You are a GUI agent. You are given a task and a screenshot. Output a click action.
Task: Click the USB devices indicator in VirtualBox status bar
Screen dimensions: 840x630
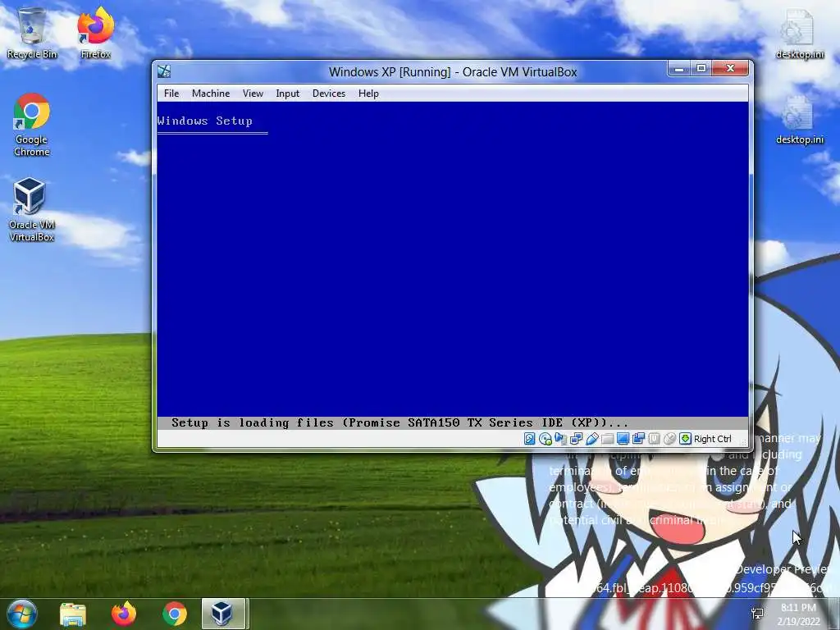coord(592,439)
